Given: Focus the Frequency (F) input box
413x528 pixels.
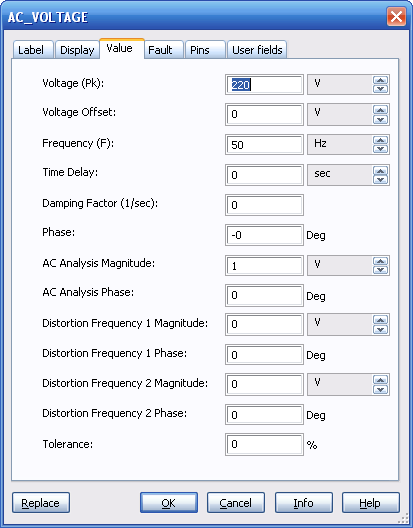Looking at the screenshot, I should coord(264,145).
